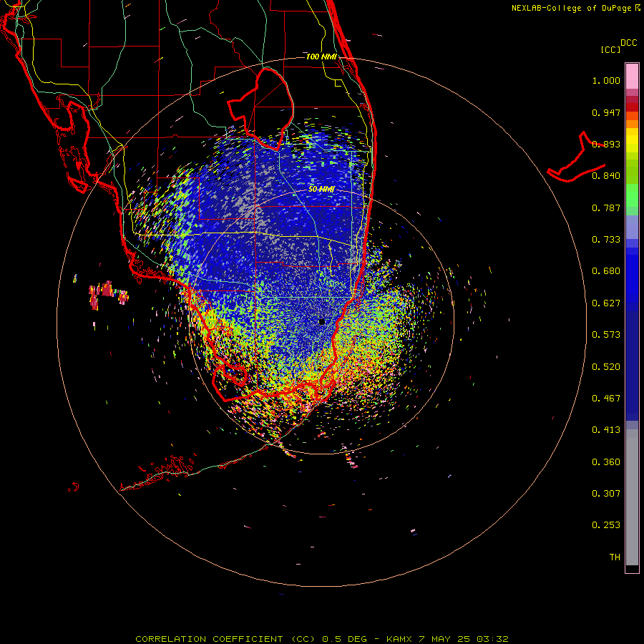The height and width of the screenshot is (644, 644).
Task: Click the CORRELATION COEFFICIENT caption words
Action: click(209, 639)
